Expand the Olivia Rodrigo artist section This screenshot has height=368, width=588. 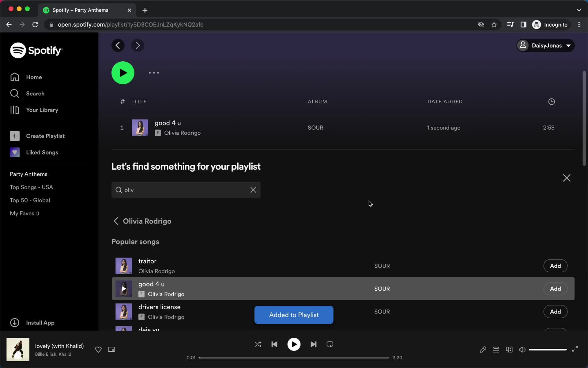point(147,221)
